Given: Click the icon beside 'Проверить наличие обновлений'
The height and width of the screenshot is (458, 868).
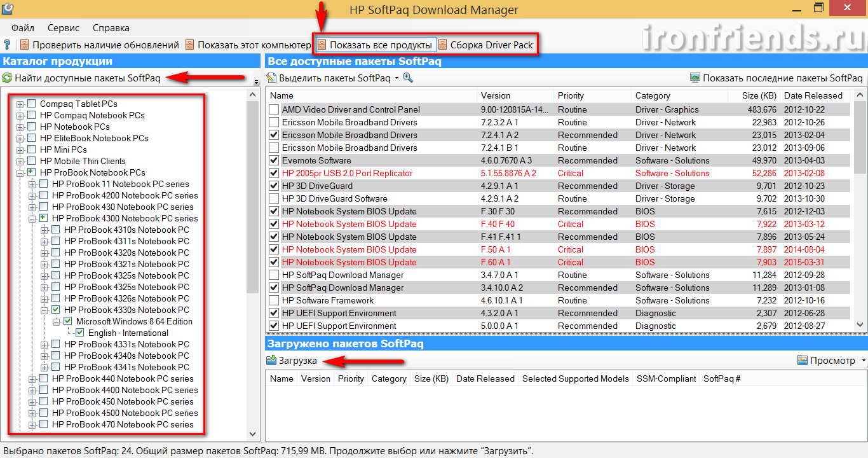Looking at the screenshot, I should (x=25, y=45).
